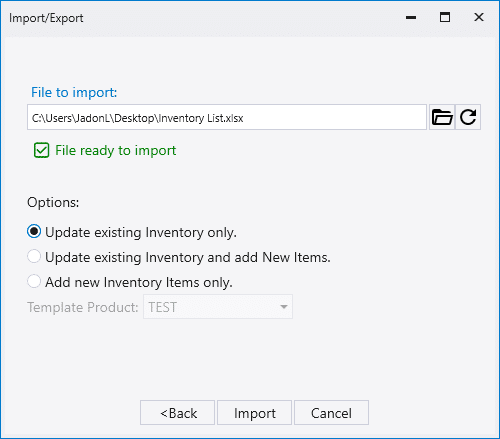Viewport: 500px width, 439px height.
Task: Click the Template Product label
Action: tap(83, 307)
